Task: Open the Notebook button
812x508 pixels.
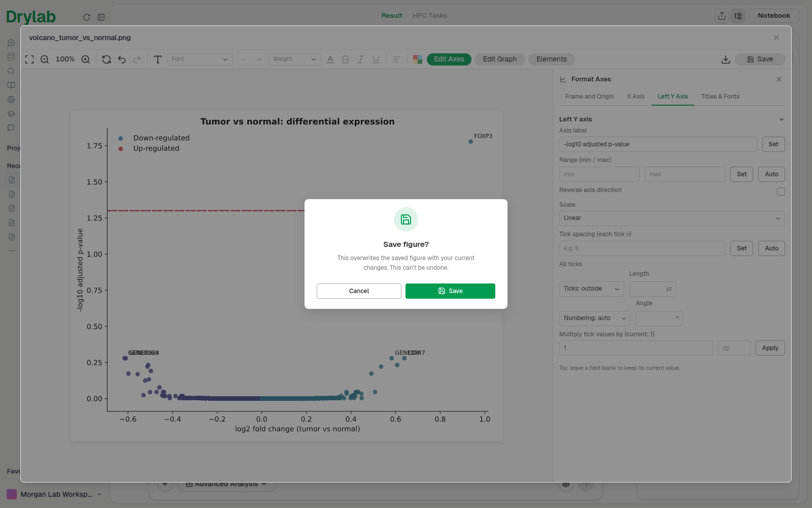Action: click(x=774, y=16)
